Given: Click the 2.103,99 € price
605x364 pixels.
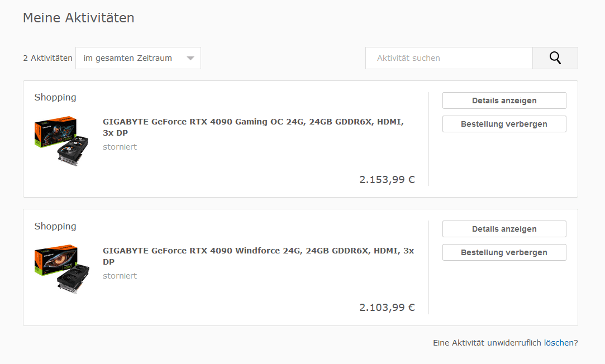Looking at the screenshot, I should click(x=387, y=307).
